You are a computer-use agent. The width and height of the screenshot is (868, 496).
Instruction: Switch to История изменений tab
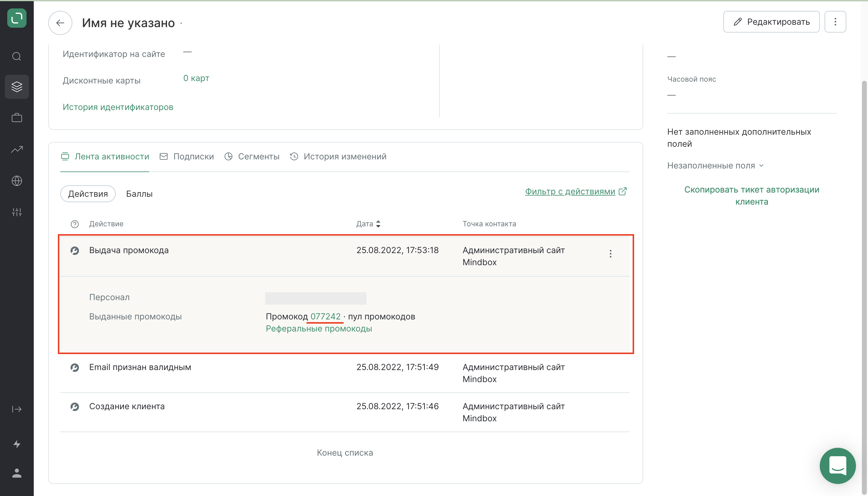tap(338, 157)
